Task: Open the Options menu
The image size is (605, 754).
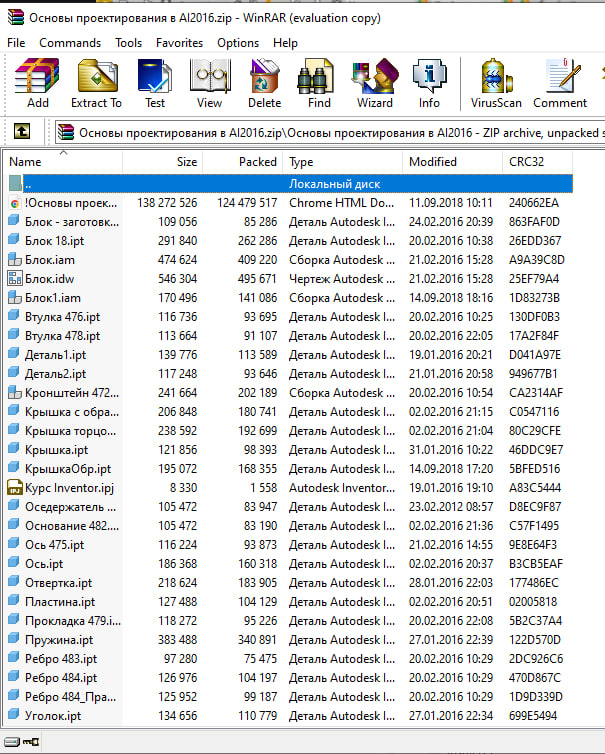Action: pyautogui.click(x=238, y=43)
